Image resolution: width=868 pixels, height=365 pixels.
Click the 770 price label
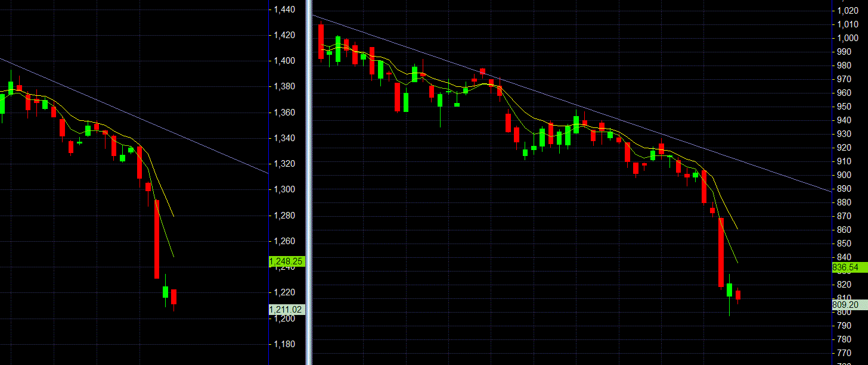pyautogui.click(x=845, y=353)
